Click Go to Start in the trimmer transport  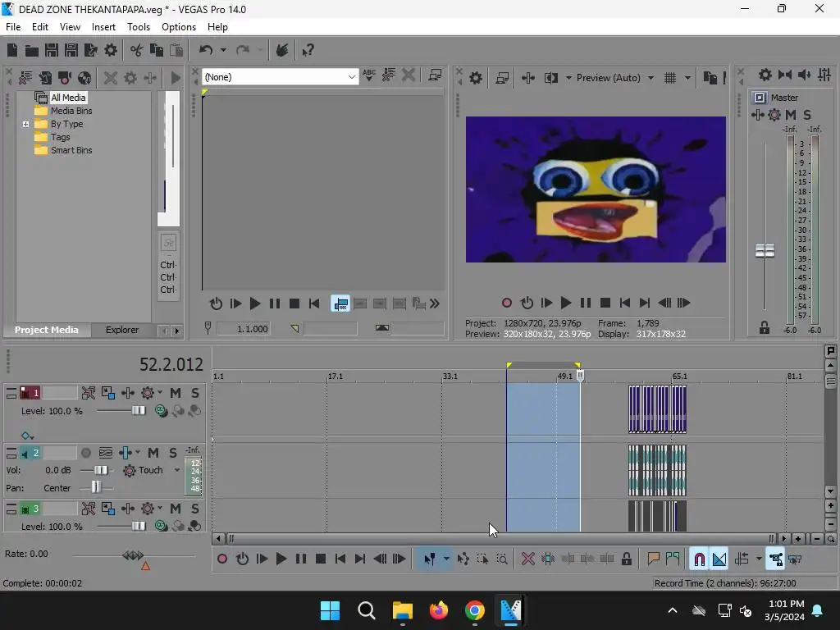[x=314, y=304]
